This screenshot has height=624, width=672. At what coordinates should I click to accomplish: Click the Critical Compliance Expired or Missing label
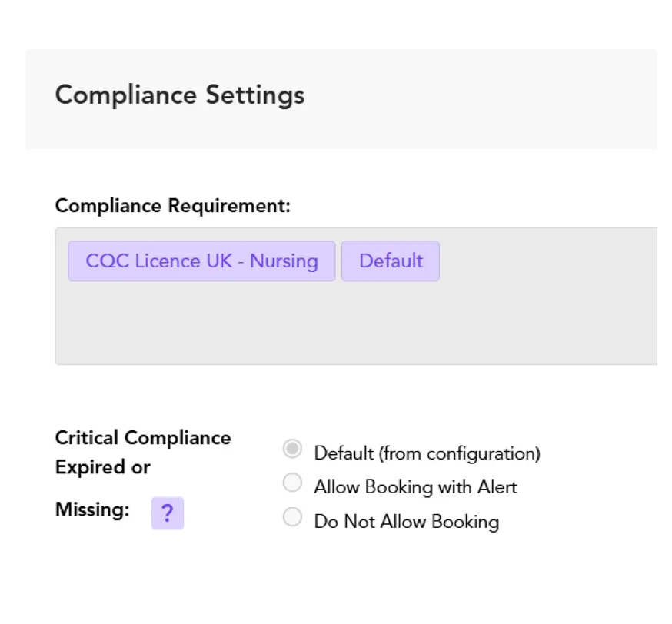tap(143, 473)
